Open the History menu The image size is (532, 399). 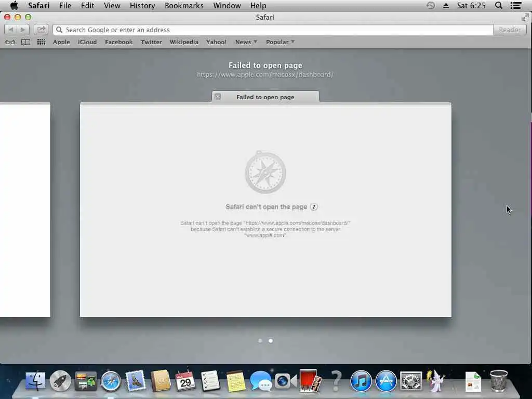142,5
